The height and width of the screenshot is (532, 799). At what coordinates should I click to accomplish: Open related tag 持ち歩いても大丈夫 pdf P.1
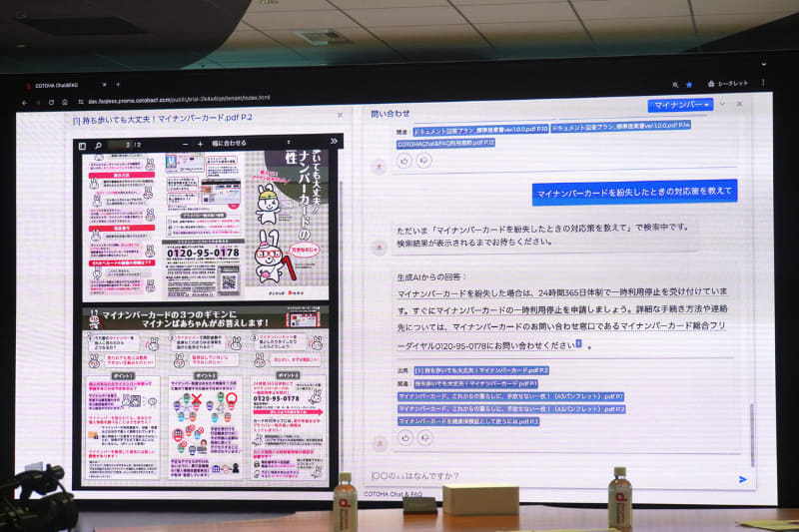475,384
